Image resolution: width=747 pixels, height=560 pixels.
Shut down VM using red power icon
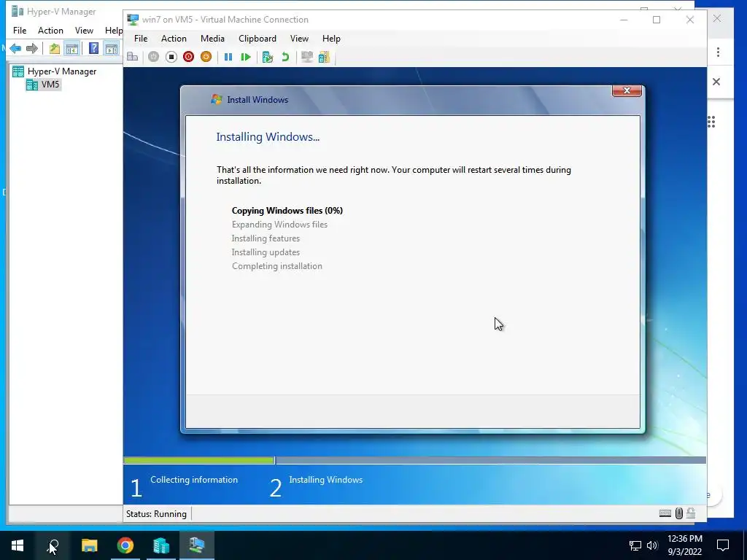[x=189, y=57]
